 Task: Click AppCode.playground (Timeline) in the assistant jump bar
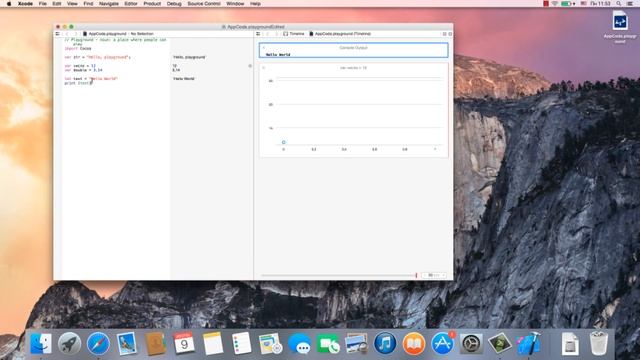(340, 34)
